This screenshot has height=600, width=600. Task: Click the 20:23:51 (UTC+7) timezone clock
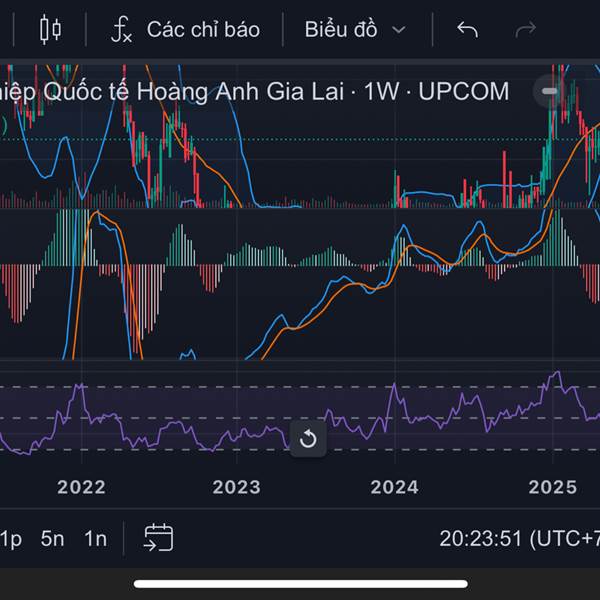click(x=520, y=538)
